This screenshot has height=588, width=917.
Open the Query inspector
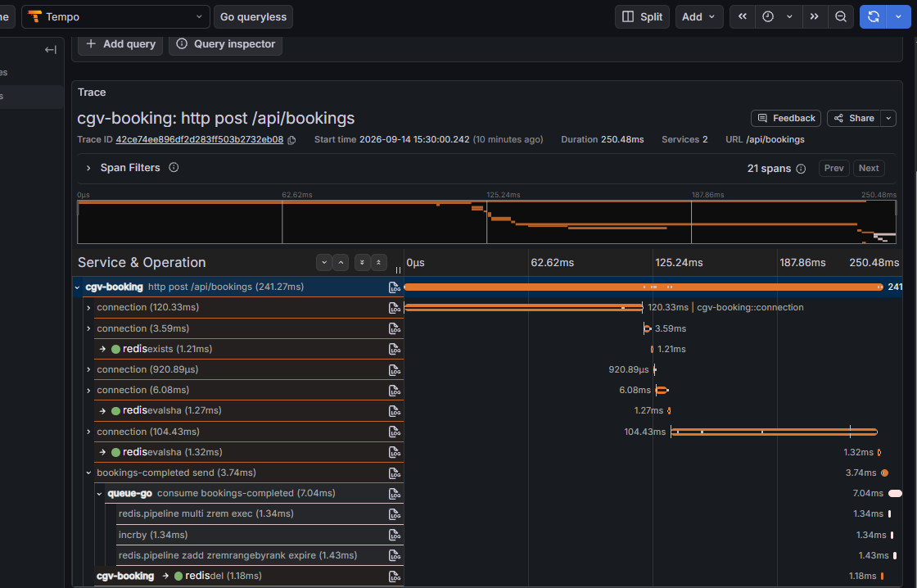tap(226, 44)
